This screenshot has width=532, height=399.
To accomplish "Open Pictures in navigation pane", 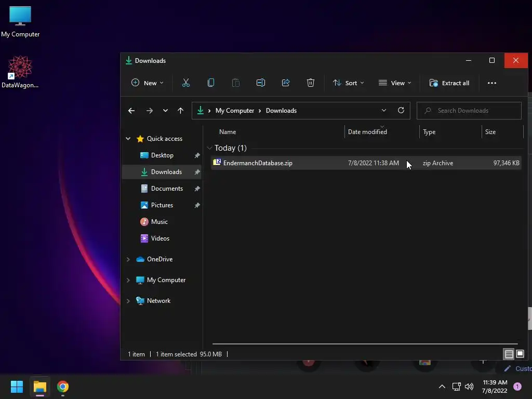I will (x=162, y=205).
